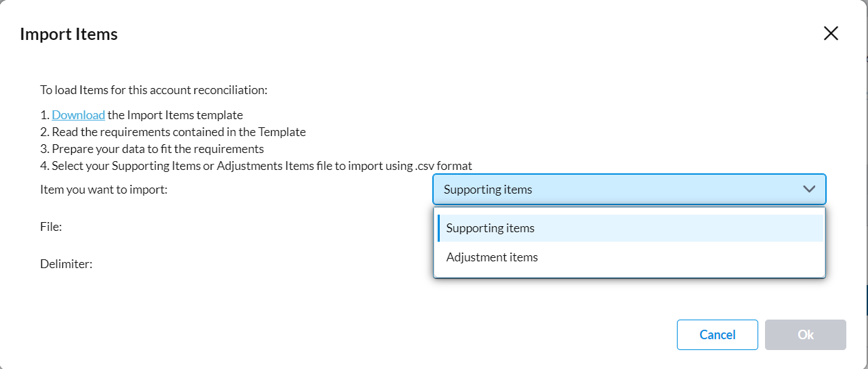
Task: Confirm the import with Ok
Action: [x=806, y=334]
